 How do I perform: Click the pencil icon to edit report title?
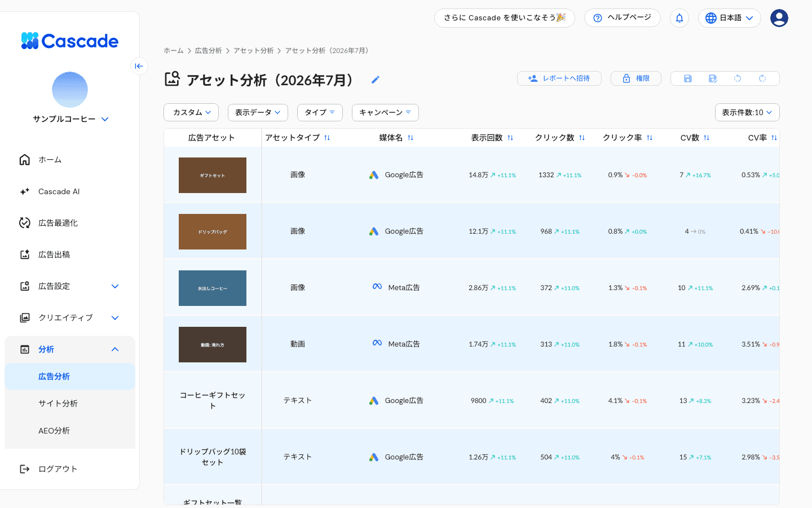click(376, 80)
